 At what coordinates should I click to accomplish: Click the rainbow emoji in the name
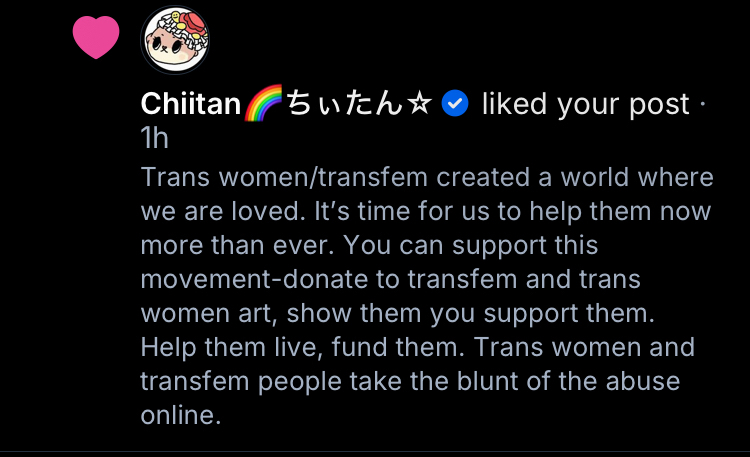pyautogui.click(x=265, y=103)
